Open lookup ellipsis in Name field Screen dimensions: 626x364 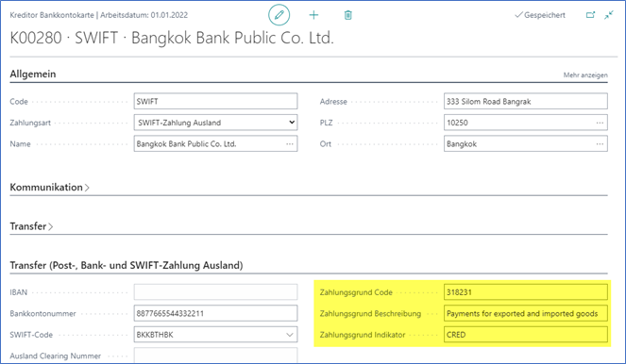click(x=290, y=144)
